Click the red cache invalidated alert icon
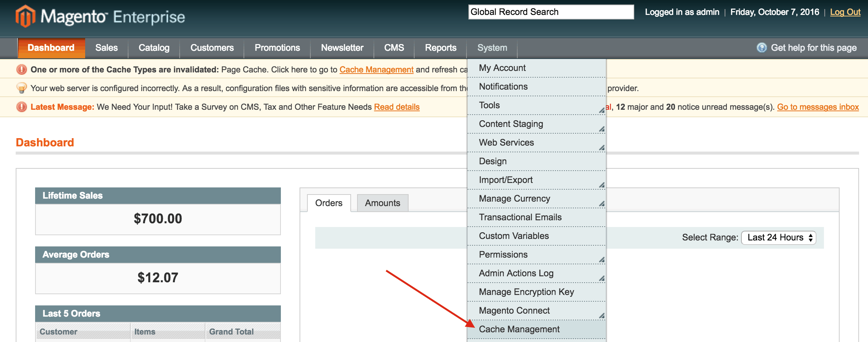868x342 pixels. [21, 69]
